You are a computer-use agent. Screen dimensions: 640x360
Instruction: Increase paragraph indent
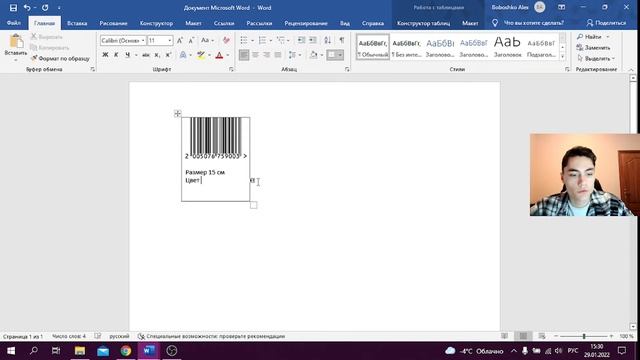click(313, 40)
